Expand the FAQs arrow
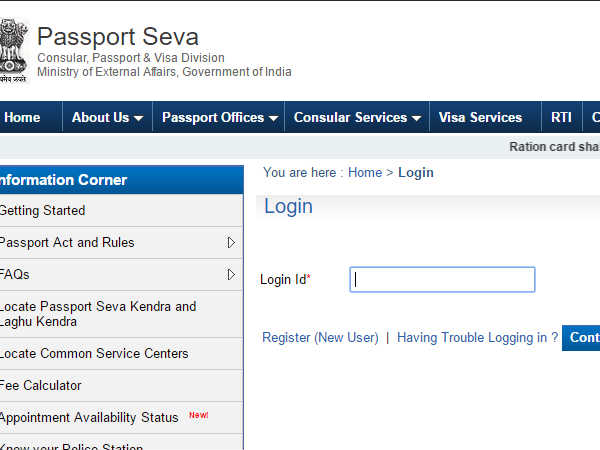600x450 pixels. tap(231, 274)
